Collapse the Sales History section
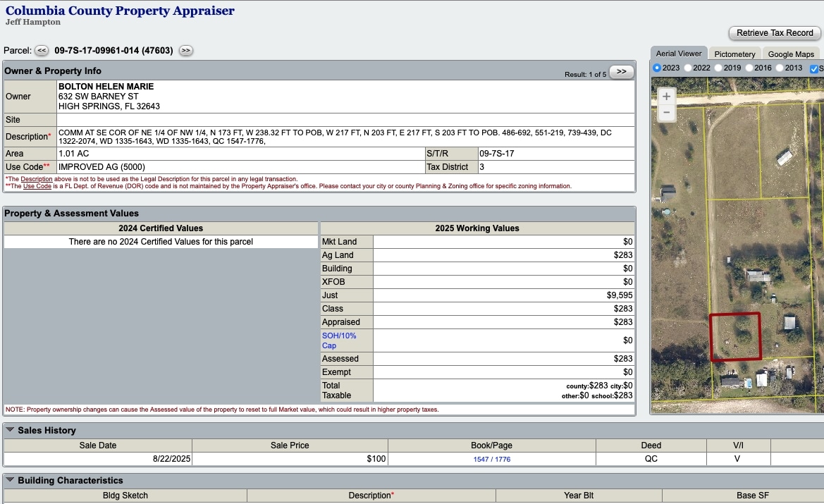The width and height of the screenshot is (824, 504). [x=11, y=430]
